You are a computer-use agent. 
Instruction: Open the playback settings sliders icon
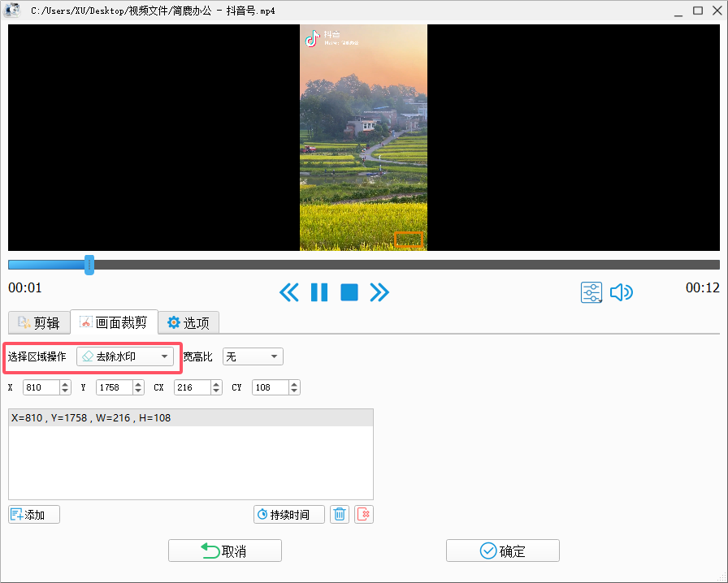591,292
